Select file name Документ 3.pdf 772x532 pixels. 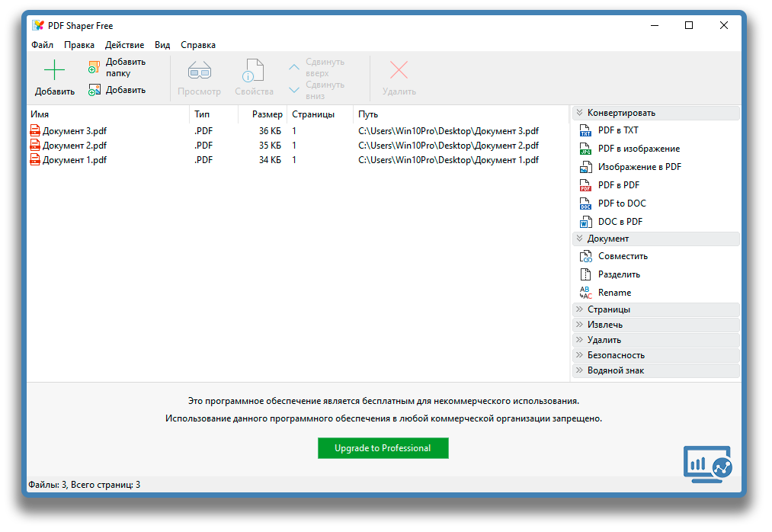coord(75,131)
